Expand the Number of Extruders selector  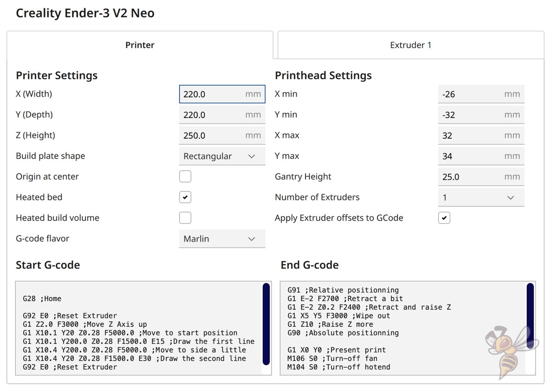[481, 197]
